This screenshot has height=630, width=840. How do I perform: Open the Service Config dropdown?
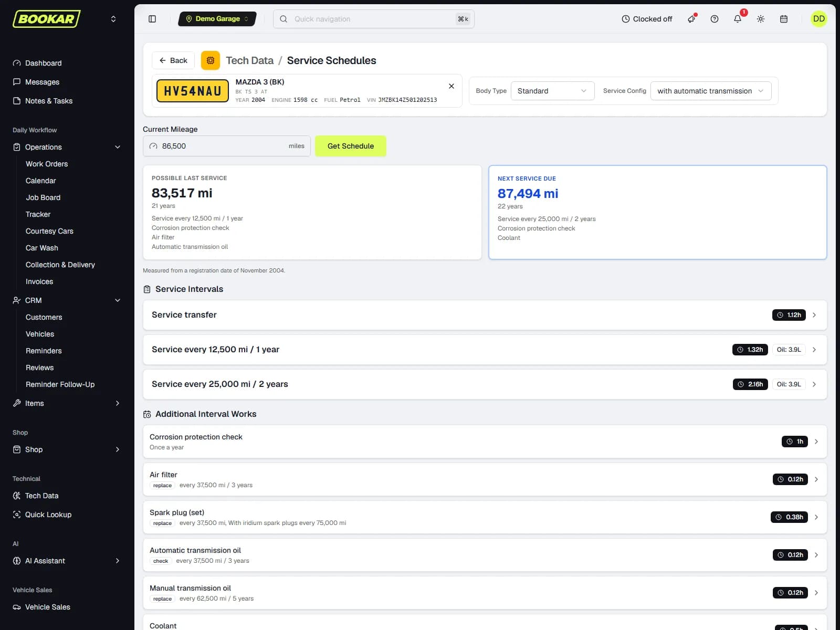tap(711, 91)
